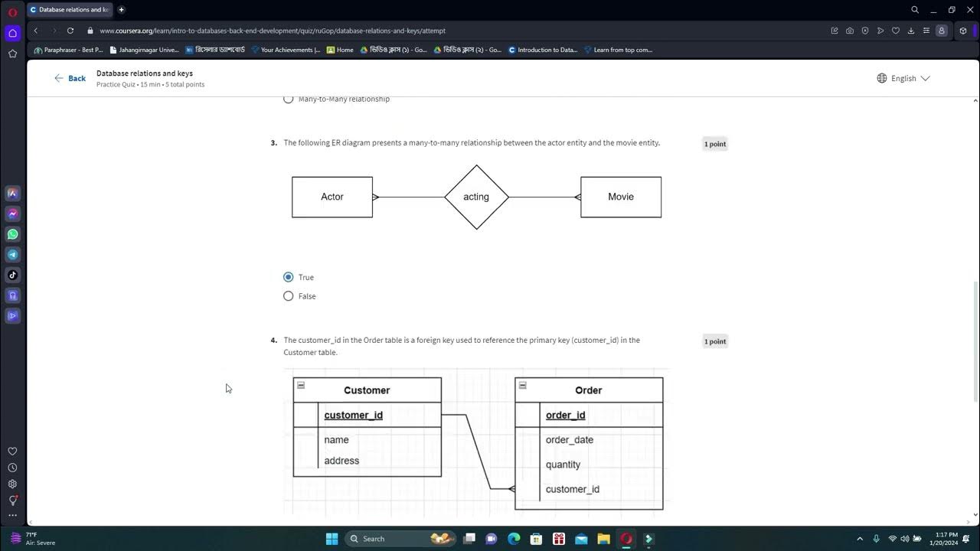Click the padlock site info icon

90,31
